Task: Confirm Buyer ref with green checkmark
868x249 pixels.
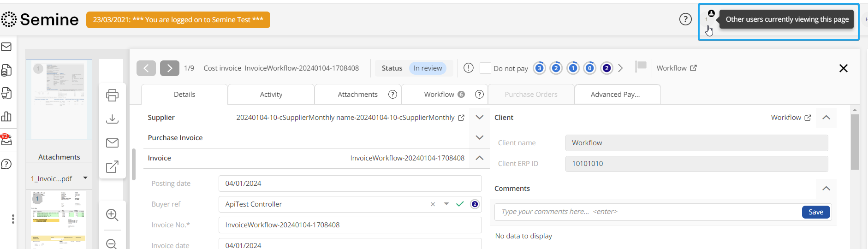Action: click(460, 204)
